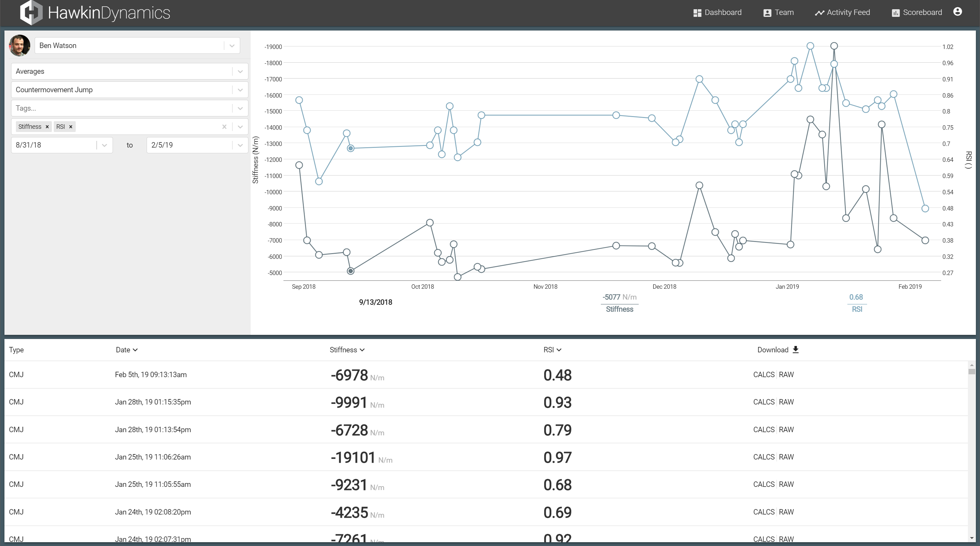Click Ben Watson's profile photo
The height and width of the screenshot is (546, 980).
tap(19, 45)
